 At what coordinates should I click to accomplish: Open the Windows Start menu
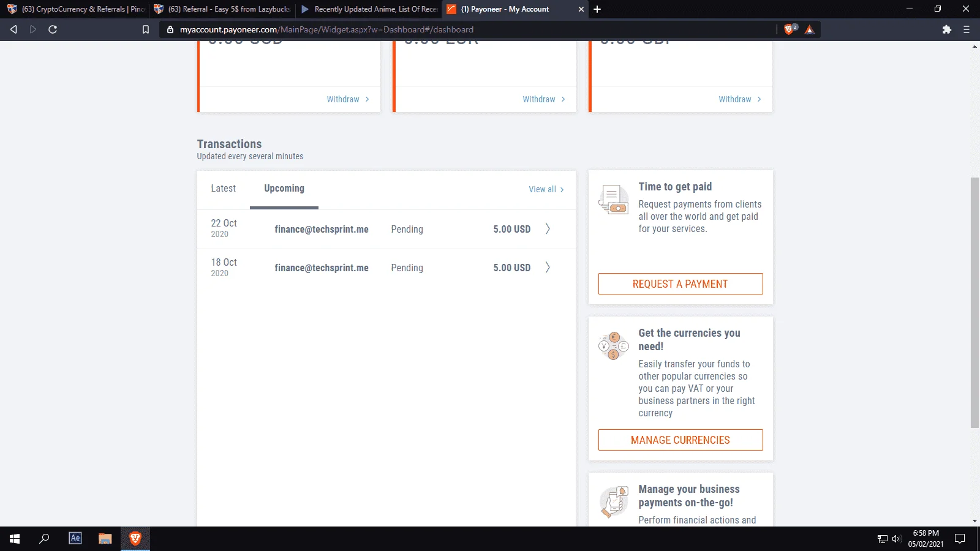(x=15, y=539)
